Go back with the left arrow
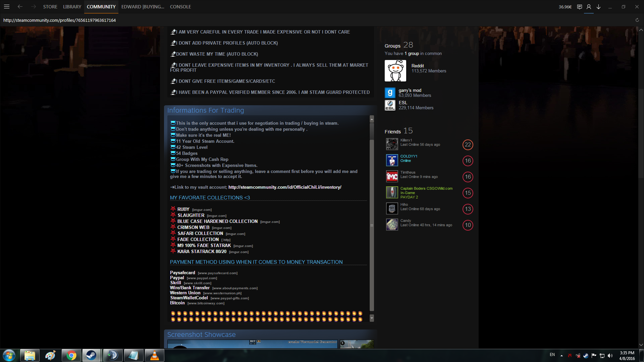 pyautogui.click(x=20, y=7)
